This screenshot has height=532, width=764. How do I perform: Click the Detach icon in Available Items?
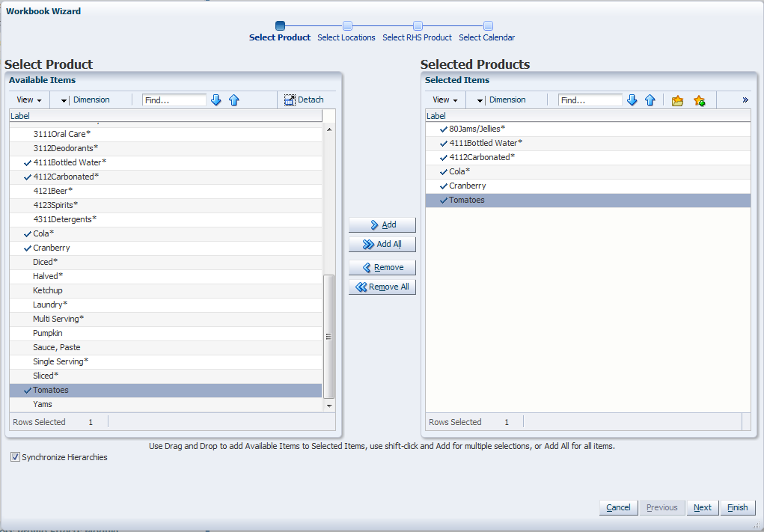click(290, 100)
